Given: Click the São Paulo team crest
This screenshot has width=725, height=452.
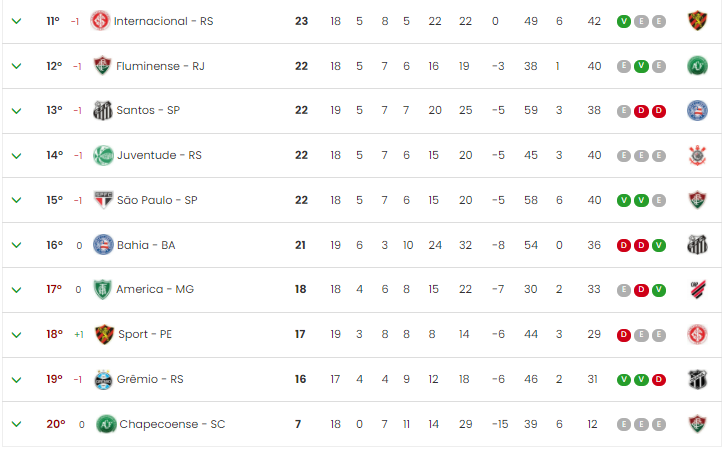Looking at the screenshot, I should (x=103, y=200).
